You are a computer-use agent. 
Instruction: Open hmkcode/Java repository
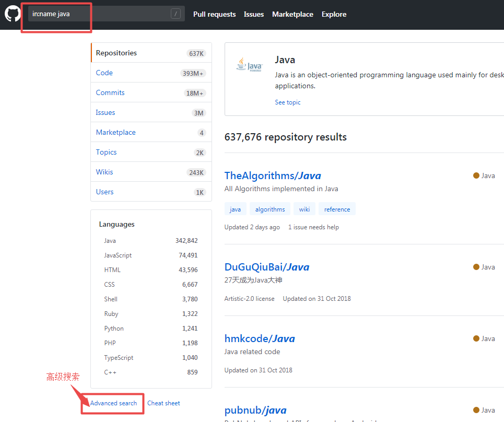point(260,338)
